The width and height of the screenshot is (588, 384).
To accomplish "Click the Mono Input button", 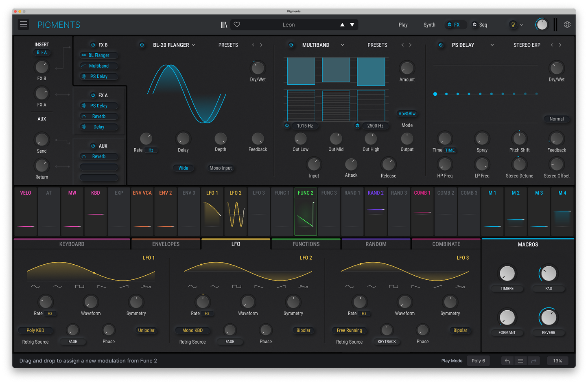I will [x=221, y=168].
